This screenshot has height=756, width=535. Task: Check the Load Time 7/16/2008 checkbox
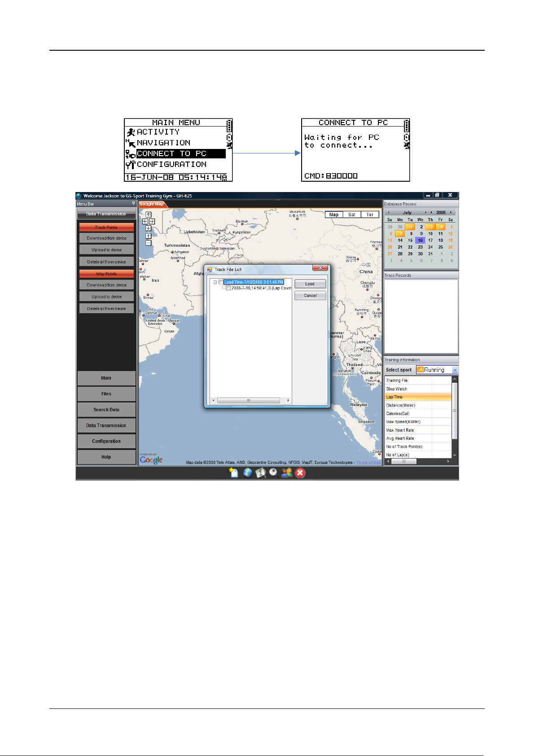221,282
